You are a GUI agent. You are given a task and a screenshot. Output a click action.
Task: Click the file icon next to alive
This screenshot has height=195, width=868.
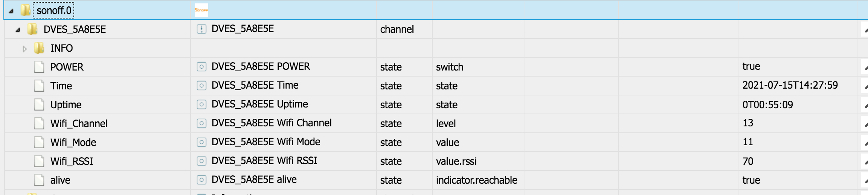coord(39,180)
